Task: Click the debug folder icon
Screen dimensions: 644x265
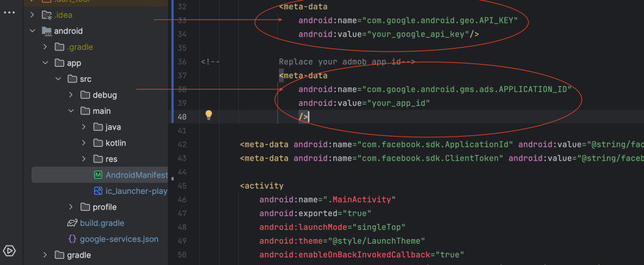Action: pyautogui.click(x=85, y=95)
